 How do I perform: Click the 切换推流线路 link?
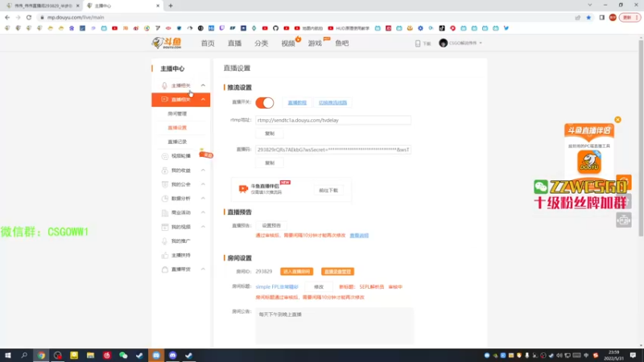332,103
